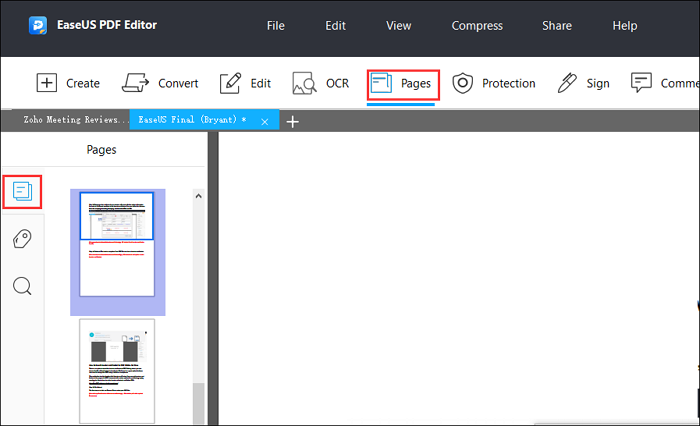Open the bookmarks tag sidebar icon
Screen dimensions: 700x426
(22, 238)
